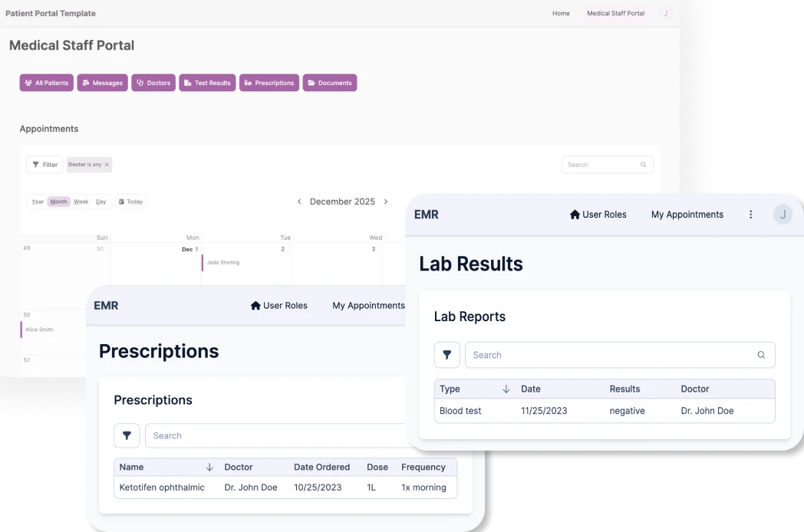Open My Appointments in Lab Results header
Image resolution: width=804 pixels, height=532 pixels.
tap(687, 215)
